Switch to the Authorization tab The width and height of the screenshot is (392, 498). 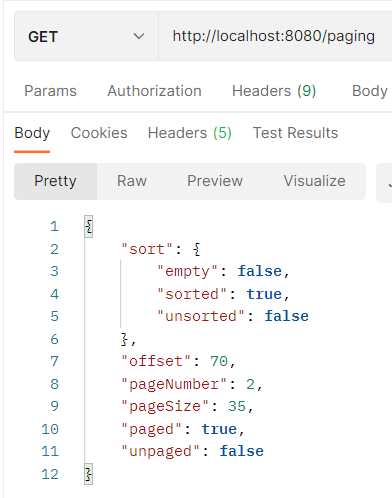coord(154,91)
